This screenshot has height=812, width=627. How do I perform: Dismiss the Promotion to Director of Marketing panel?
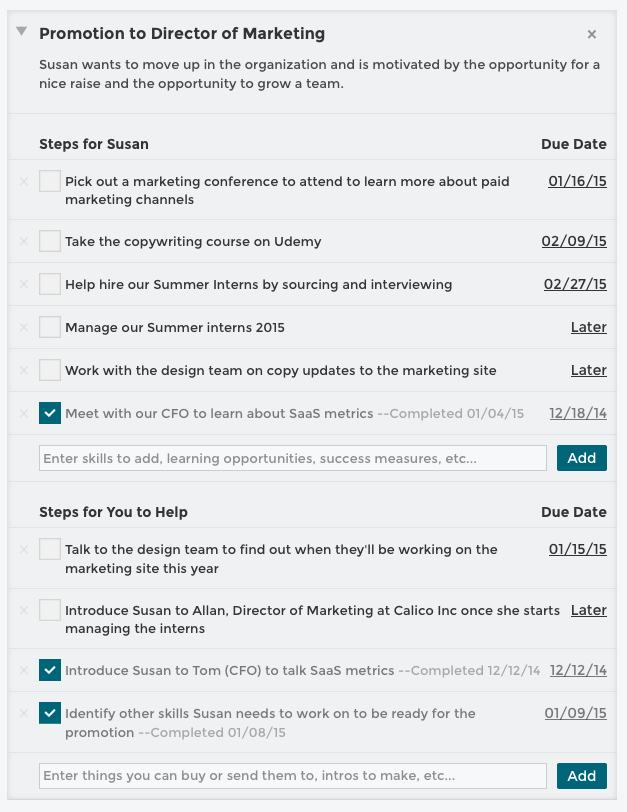(592, 33)
